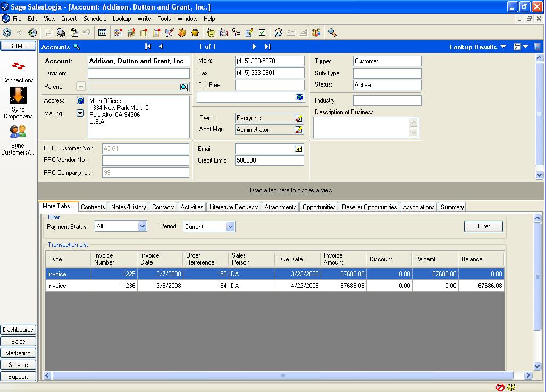Image resolution: width=546 pixels, height=392 pixels.
Task: Click the magnifying glass lookup toolbar icon
Action: click(x=332, y=33)
